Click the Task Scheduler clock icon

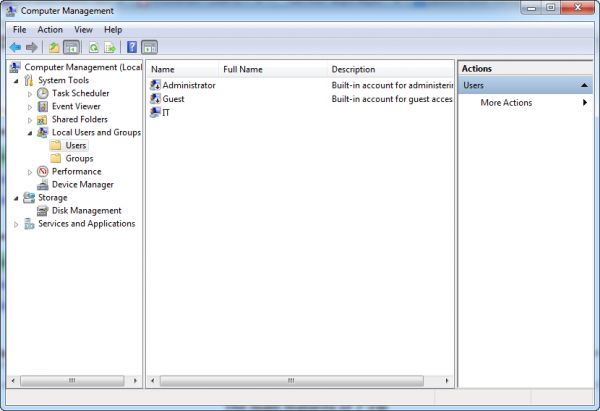coord(42,93)
